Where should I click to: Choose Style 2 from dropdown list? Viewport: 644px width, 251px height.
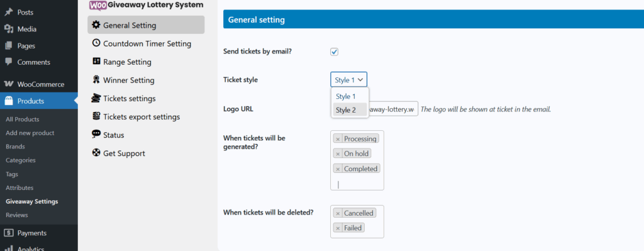[350, 109]
